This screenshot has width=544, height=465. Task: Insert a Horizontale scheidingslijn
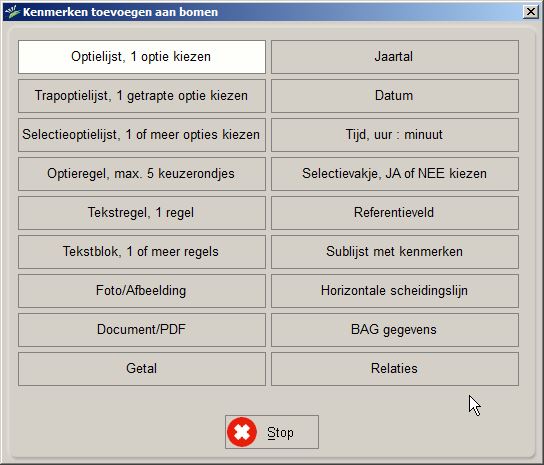(x=395, y=291)
